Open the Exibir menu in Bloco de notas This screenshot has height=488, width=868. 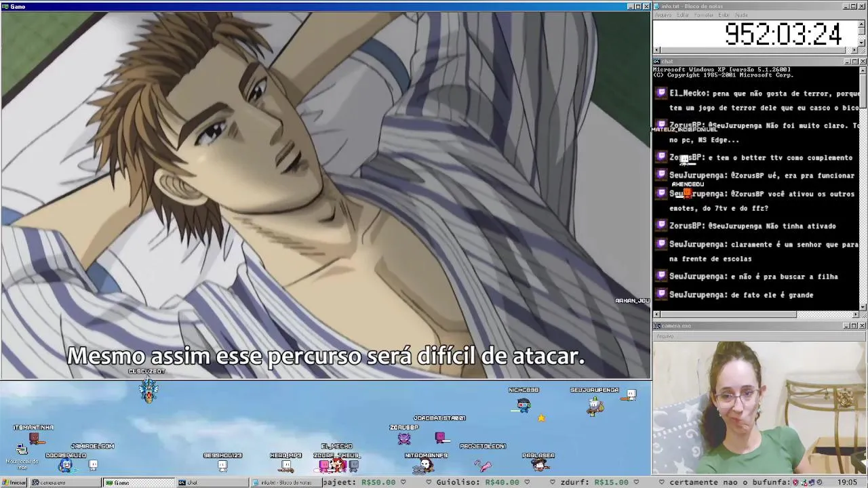(724, 15)
